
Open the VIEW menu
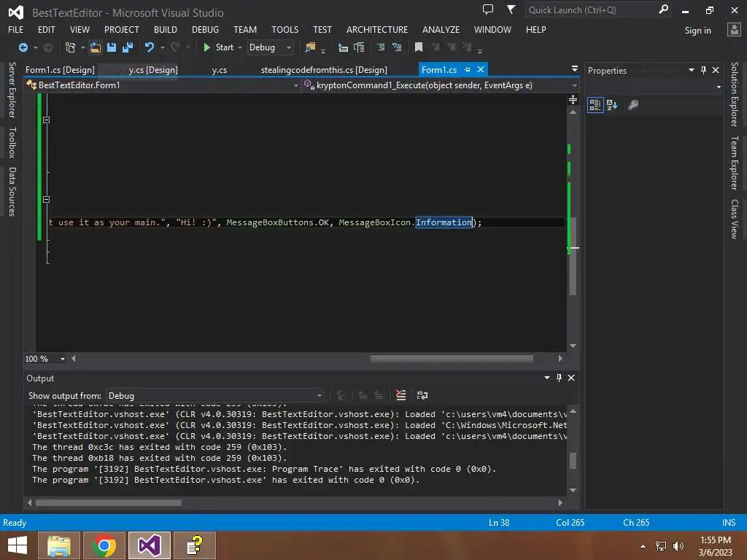pyautogui.click(x=80, y=29)
